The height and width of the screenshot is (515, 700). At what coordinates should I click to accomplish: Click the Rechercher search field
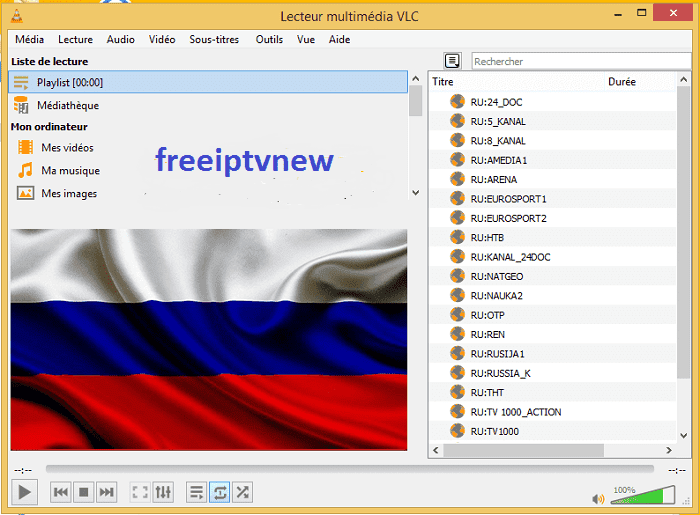point(581,61)
